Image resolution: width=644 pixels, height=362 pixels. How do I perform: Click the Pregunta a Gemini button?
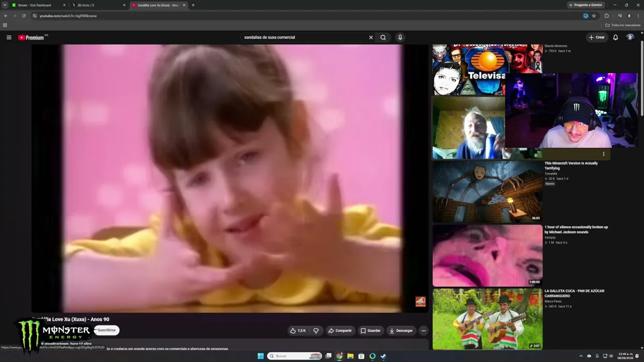pyautogui.click(x=585, y=5)
